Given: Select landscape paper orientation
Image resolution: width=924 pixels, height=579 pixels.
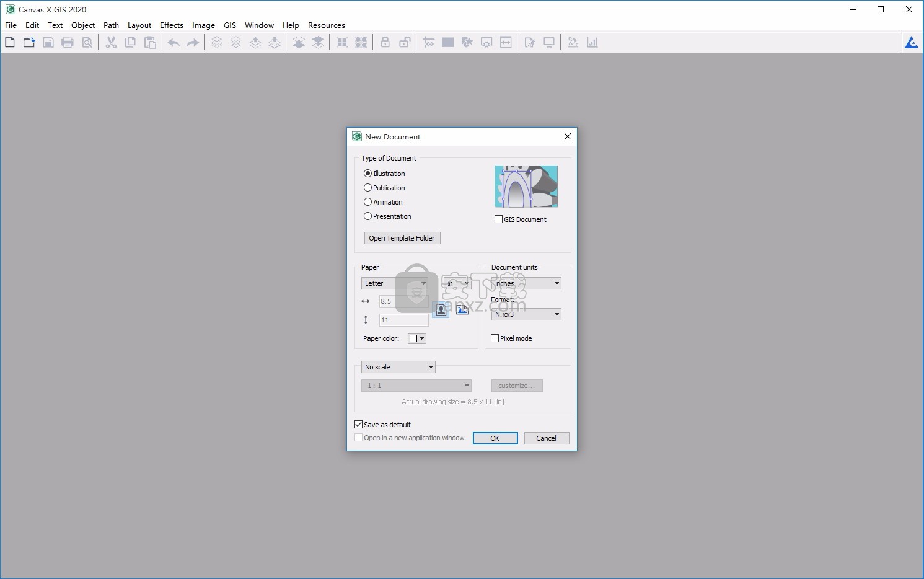Looking at the screenshot, I should tap(462, 309).
